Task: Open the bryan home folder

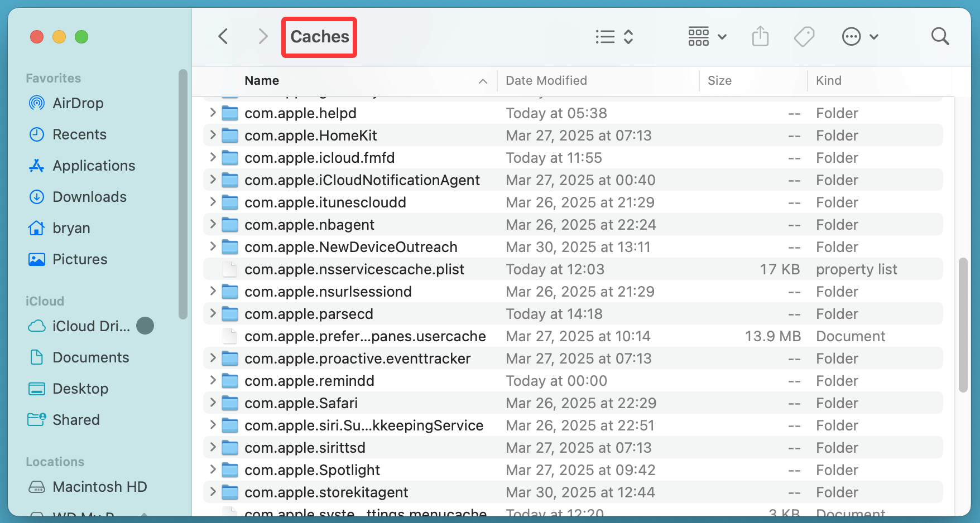Action: [x=71, y=227]
